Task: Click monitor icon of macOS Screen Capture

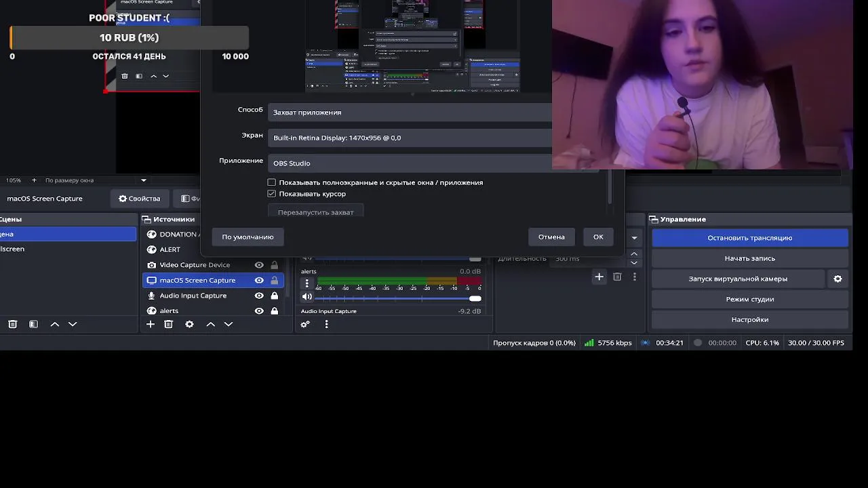Action: tap(152, 280)
